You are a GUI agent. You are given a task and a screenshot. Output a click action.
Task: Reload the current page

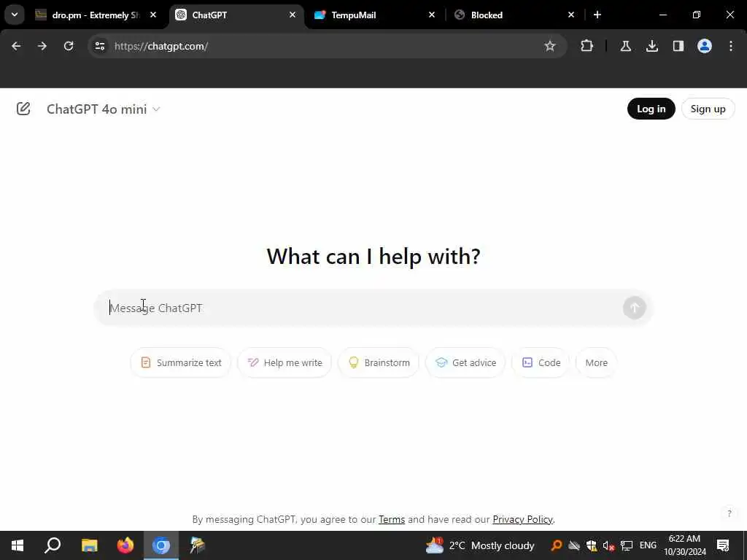point(69,46)
